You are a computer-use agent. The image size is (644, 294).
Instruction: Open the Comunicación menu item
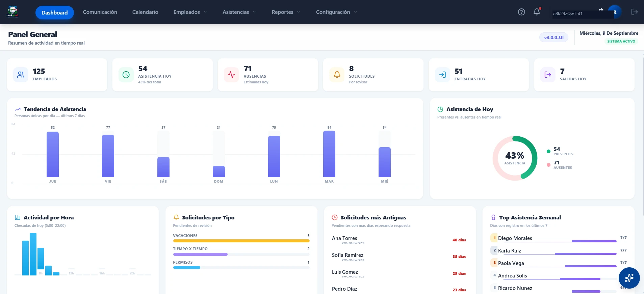tap(100, 12)
